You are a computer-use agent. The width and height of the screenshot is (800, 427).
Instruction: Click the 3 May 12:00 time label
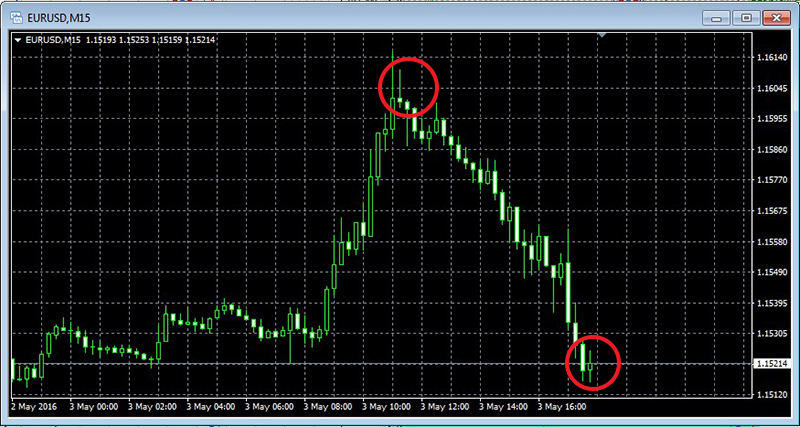point(446,407)
